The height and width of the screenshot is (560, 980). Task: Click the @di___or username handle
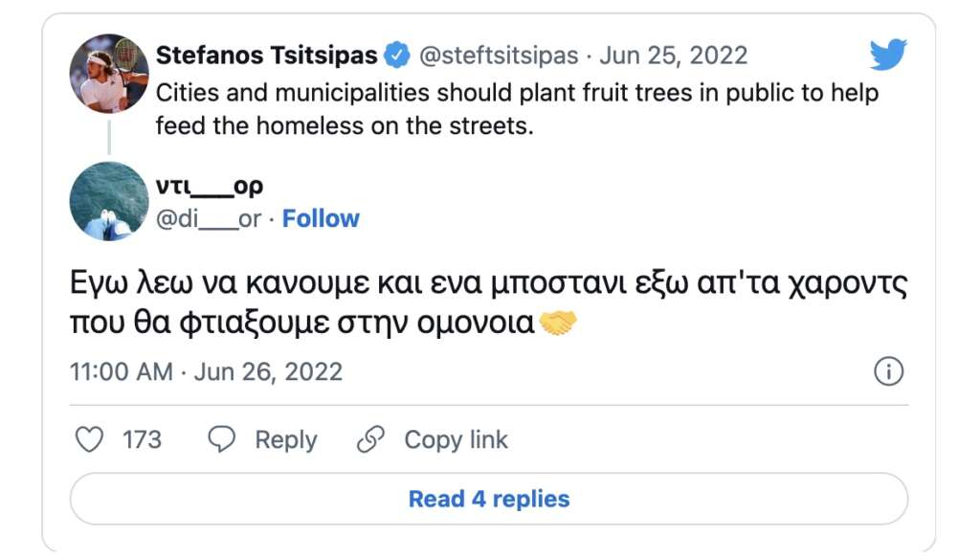click(209, 218)
